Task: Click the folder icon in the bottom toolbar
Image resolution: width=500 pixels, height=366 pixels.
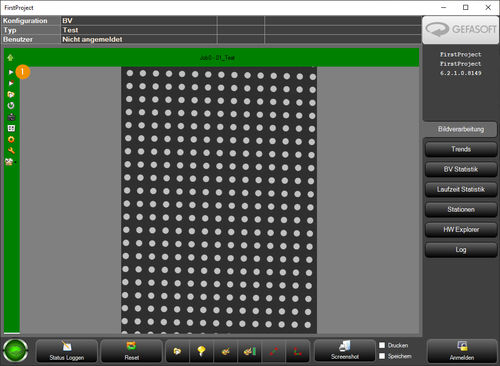Action: 177,351
